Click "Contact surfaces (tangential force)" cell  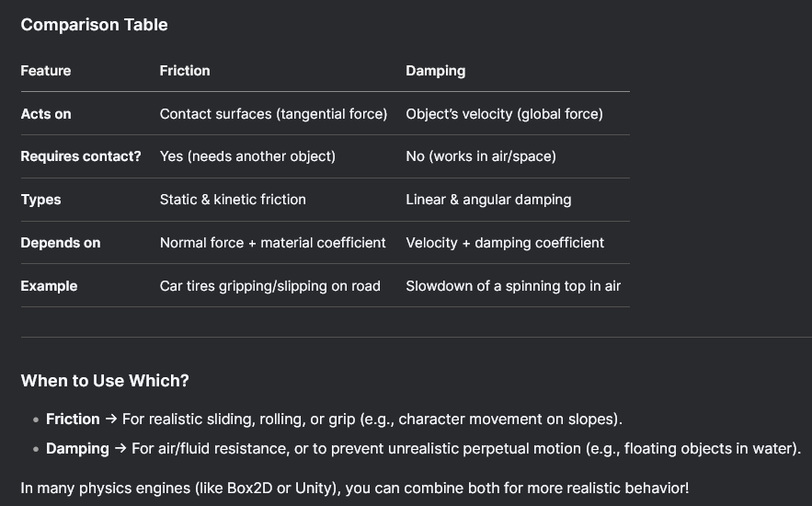coord(273,114)
